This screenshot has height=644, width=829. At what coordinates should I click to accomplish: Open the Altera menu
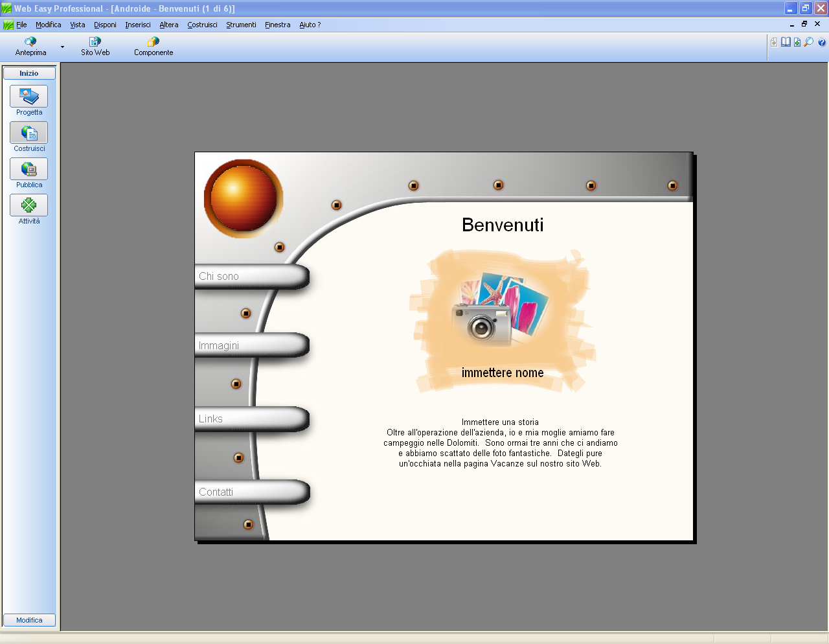169,25
